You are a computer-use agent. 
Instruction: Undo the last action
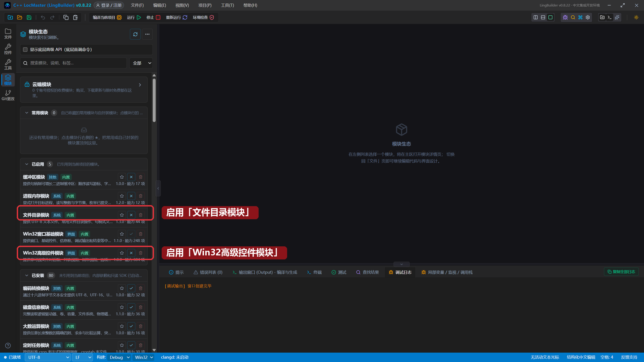[x=43, y=17]
